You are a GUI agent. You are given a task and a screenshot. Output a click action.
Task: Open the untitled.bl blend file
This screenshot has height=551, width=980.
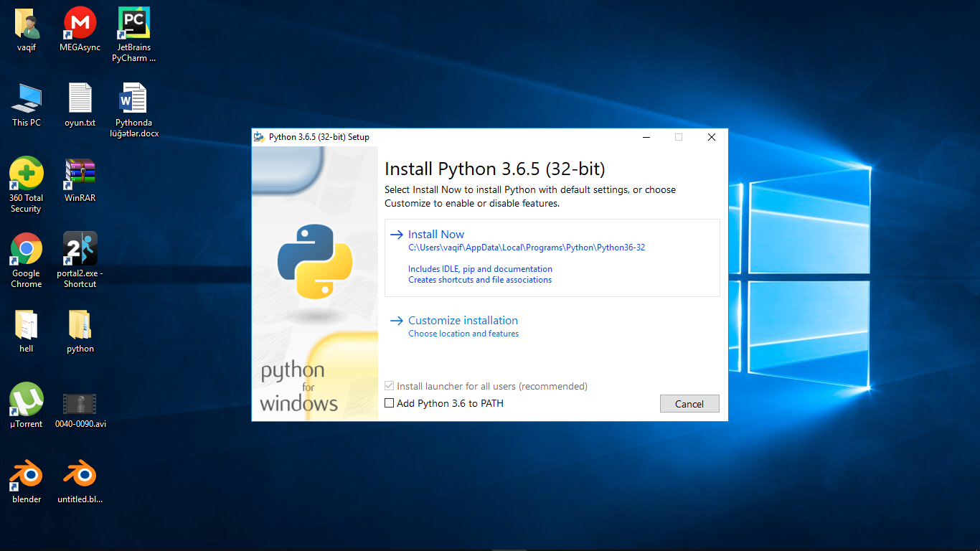tap(79, 474)
